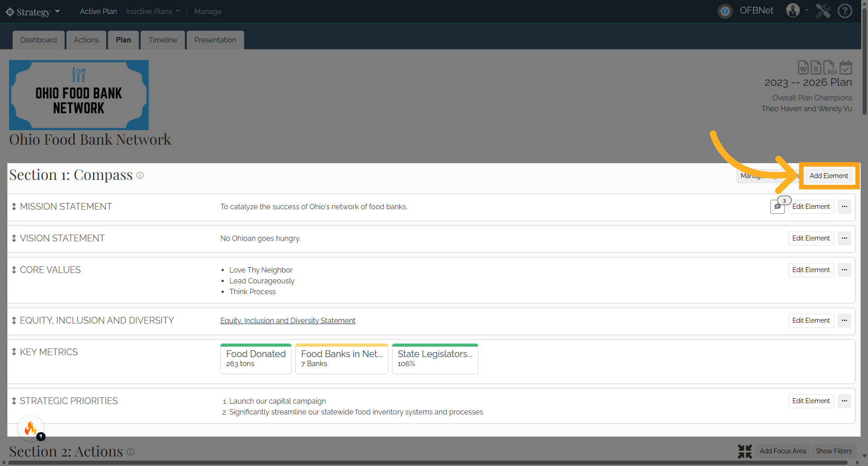Open more options for Vision Statement
The width and height of the screenshot is (868, 466).
pos(844,238)
